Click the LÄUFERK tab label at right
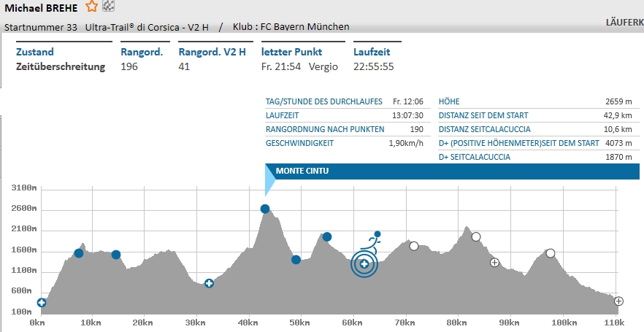 (625, 22)
